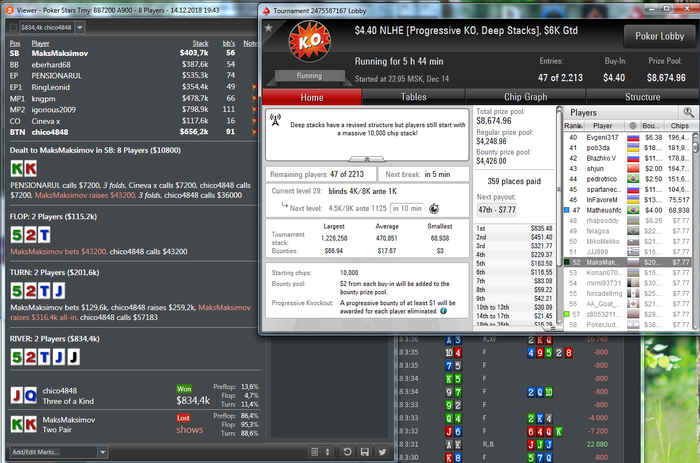Click the hand-history document icon in Viewer toolbar
Image resolution: width=700 pixels, height=463 pixels.
point(314,452)
